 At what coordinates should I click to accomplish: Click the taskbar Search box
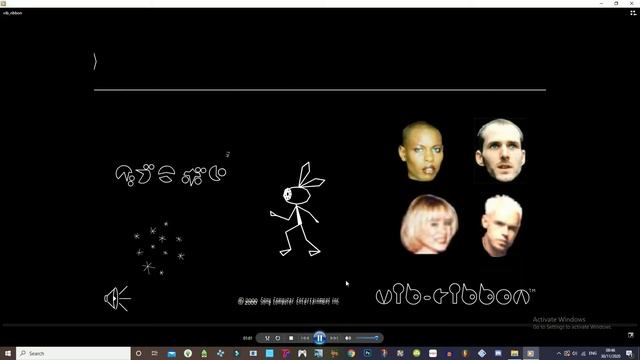point(73,353)
